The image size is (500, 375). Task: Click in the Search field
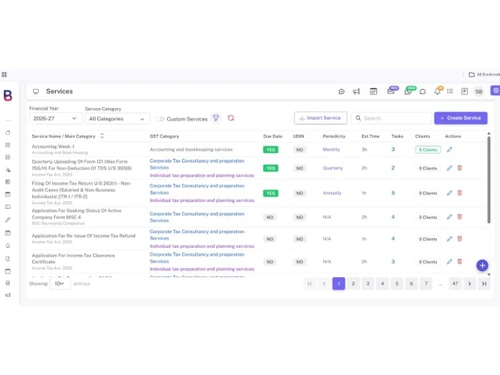(x=391, y=118)
